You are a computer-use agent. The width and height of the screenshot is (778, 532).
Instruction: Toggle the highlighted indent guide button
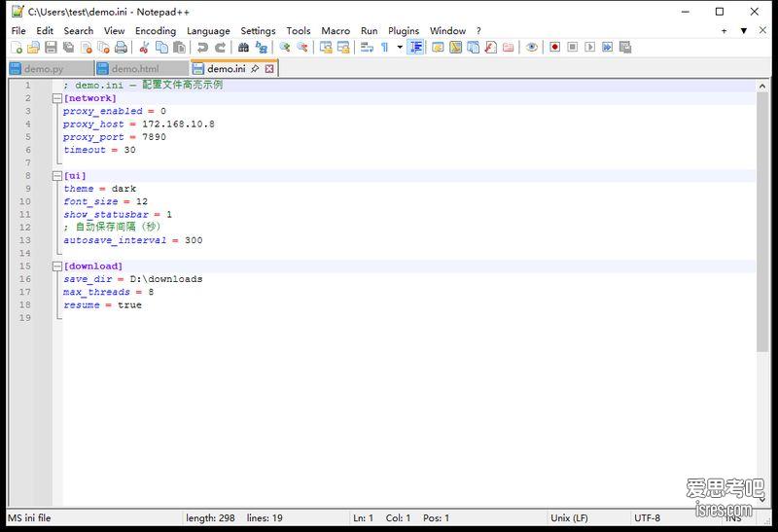[416, 48]
